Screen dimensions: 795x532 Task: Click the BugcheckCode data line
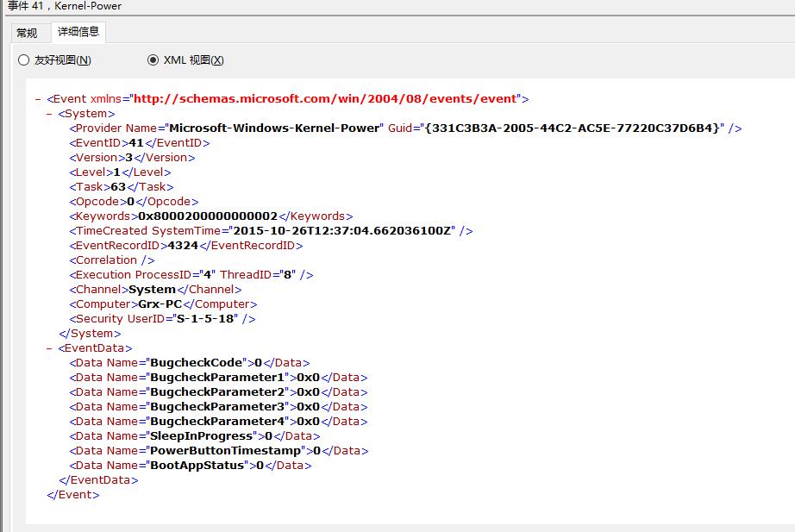tap(190, 363)
